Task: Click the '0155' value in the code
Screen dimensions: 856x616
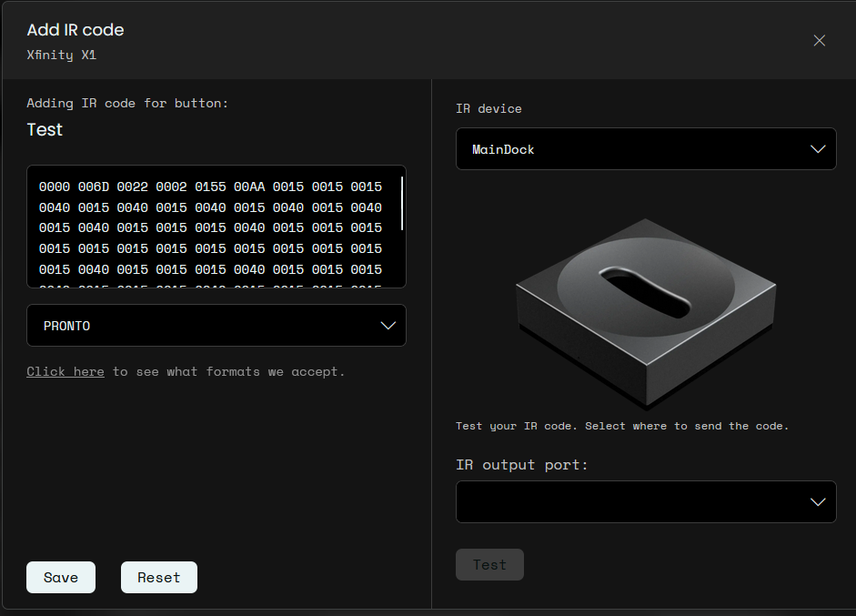Action: pos(210,187)
